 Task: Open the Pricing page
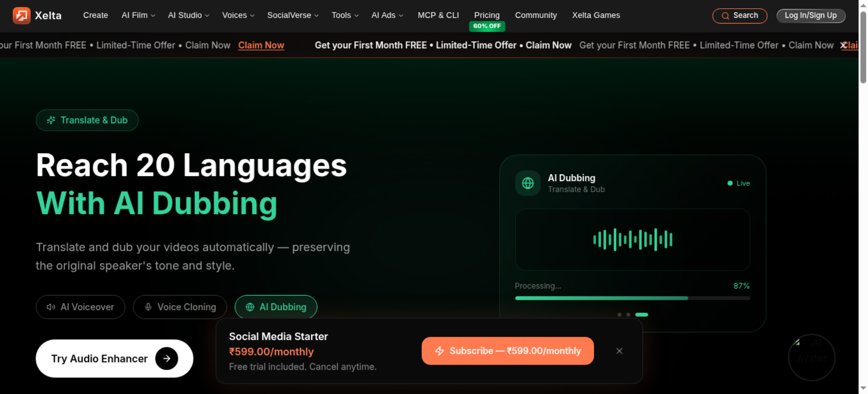(487, 15)
